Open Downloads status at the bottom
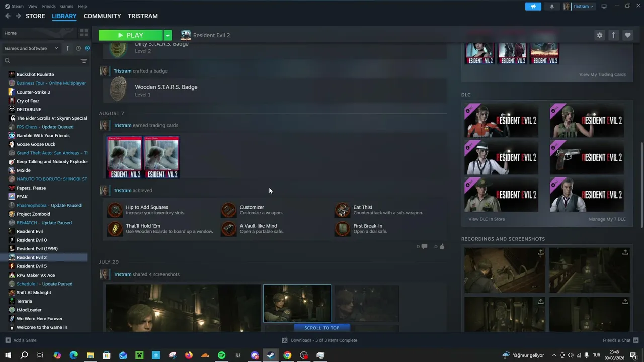 click(x=319, y=340)
